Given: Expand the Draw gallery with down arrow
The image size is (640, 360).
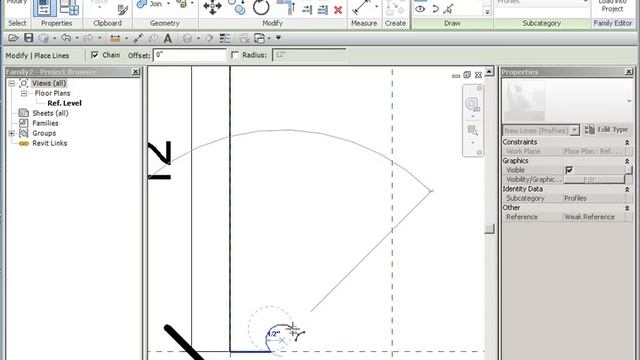Looking at the screenshot, I should pos(487,12).
